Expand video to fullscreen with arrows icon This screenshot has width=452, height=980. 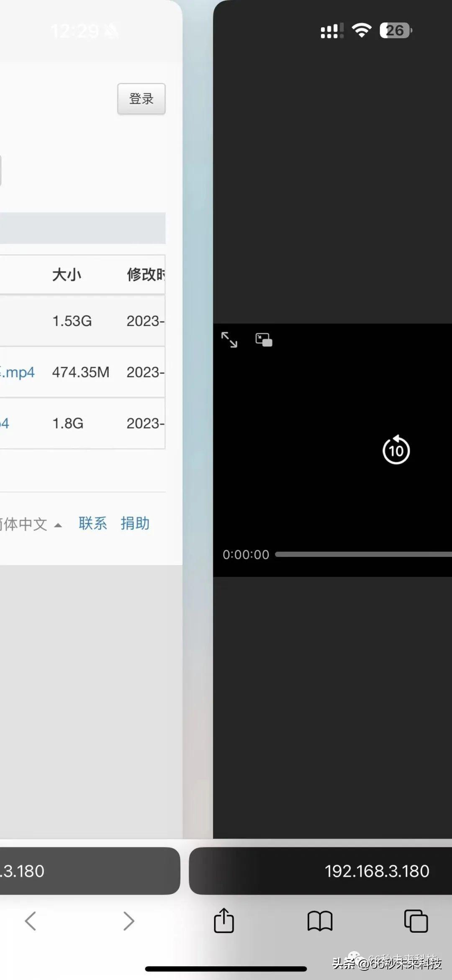(229, 340)
